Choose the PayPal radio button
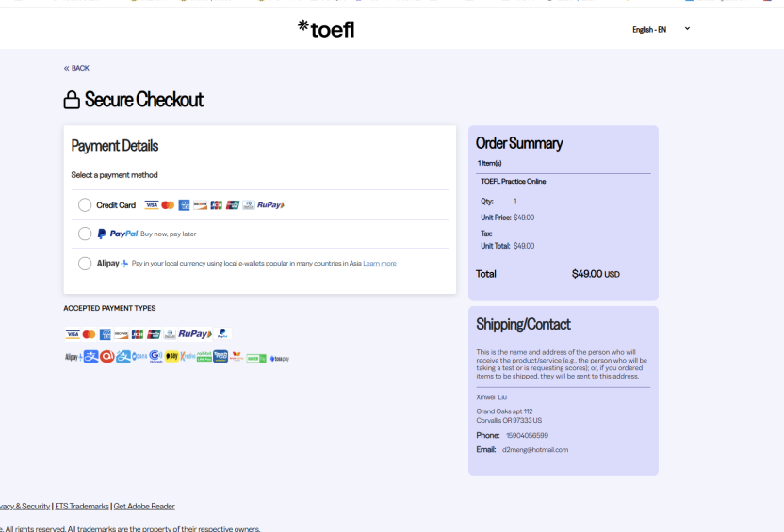Image resolution: width=784 pixels, height=532 pixels. pos(85,234)
